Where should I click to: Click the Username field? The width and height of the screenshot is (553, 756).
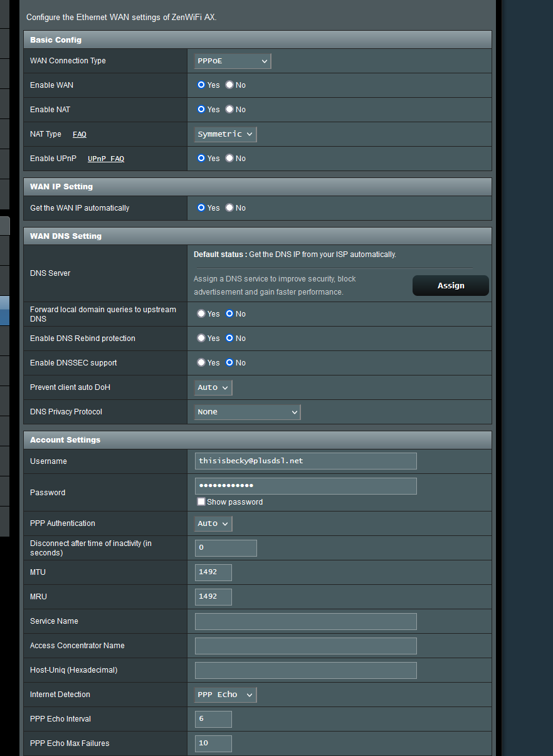(305, 461)
